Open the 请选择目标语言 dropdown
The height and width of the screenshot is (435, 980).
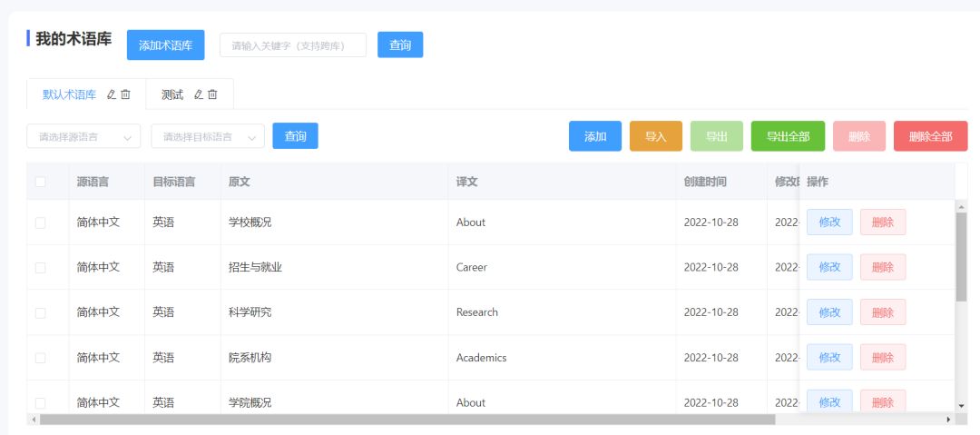coord(208,136)
